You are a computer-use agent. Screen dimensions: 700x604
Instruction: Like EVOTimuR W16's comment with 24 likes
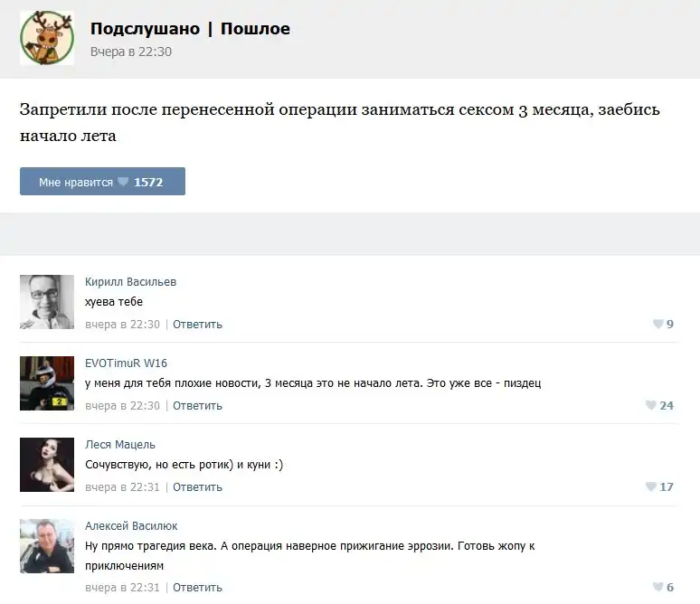[x=651, y=406]
